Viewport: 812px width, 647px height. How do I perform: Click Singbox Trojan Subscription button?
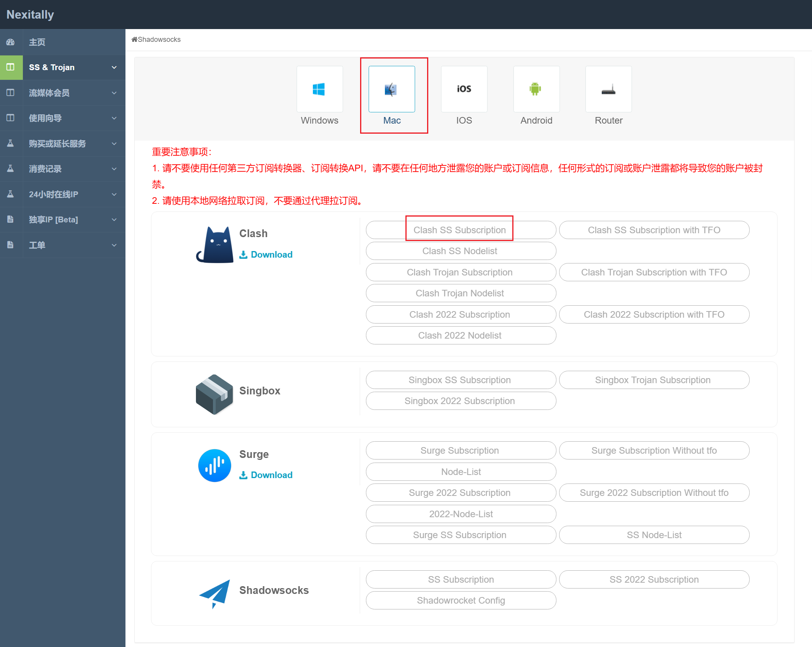pyautogui.click(x=653, y=380)
